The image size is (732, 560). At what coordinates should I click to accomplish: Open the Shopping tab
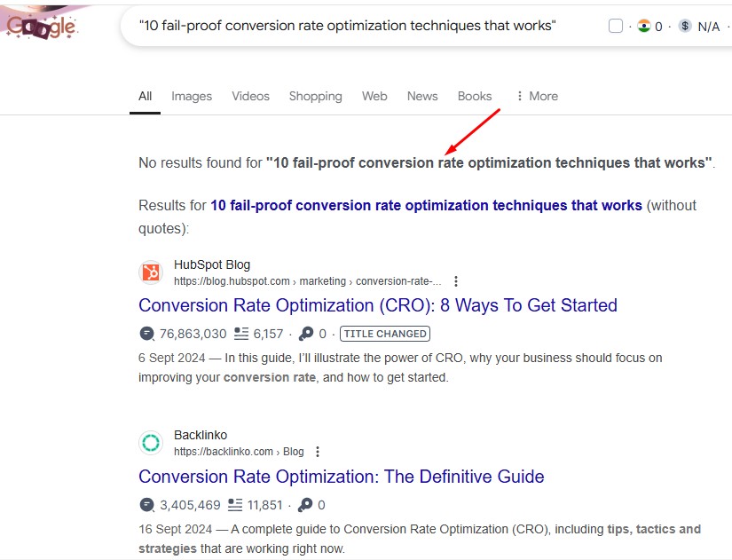[316, 96]
